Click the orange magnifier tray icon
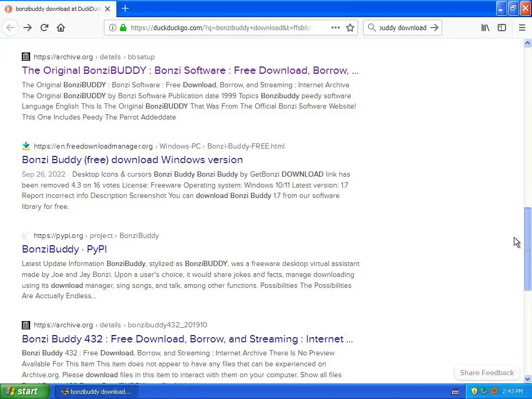The width and height of the screenshot is (532, 399). tap(494, 391)
